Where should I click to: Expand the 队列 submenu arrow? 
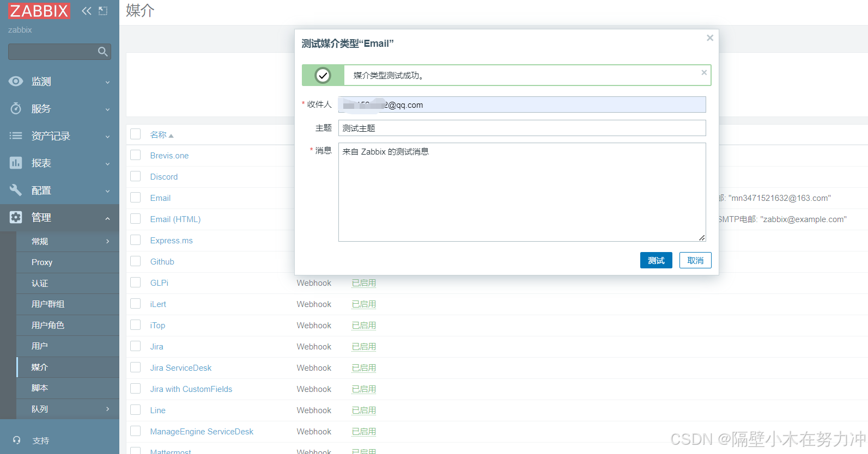(107, 409)
